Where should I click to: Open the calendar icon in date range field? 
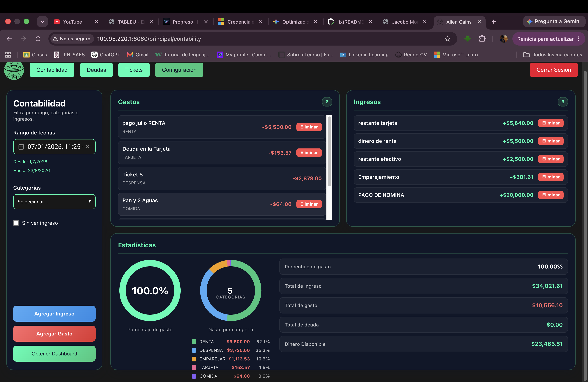pos(21,147)
